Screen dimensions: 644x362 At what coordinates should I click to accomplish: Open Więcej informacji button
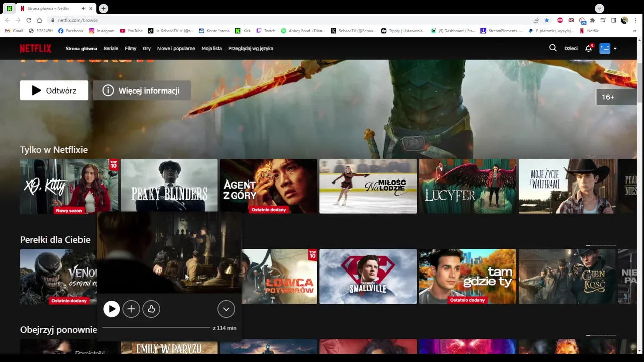point(141,90)
